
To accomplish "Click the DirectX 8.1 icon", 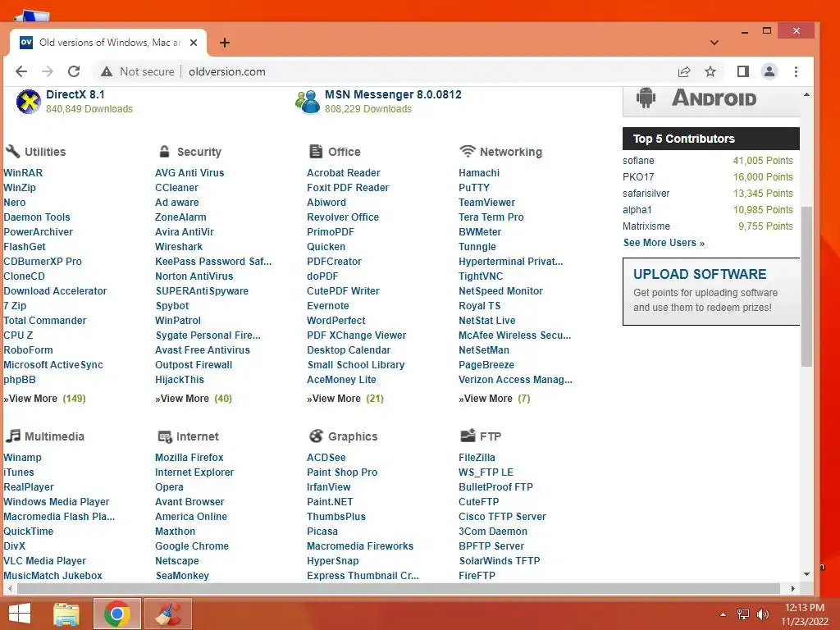I will click(29, 101).
